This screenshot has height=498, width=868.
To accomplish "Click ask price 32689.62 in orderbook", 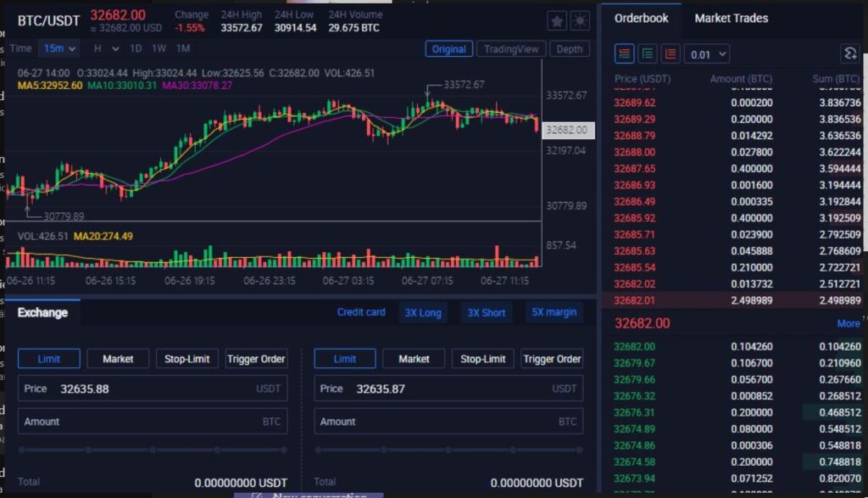I will click(x=634, y=103).
